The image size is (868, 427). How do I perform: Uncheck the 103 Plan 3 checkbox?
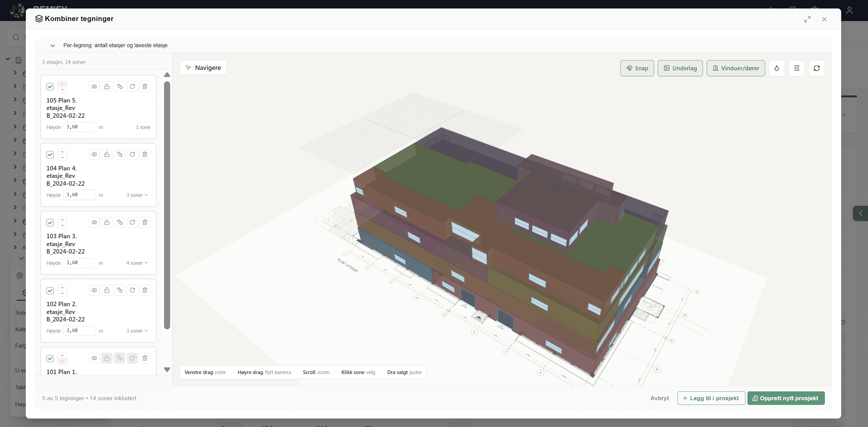click(x=50, y=223)
